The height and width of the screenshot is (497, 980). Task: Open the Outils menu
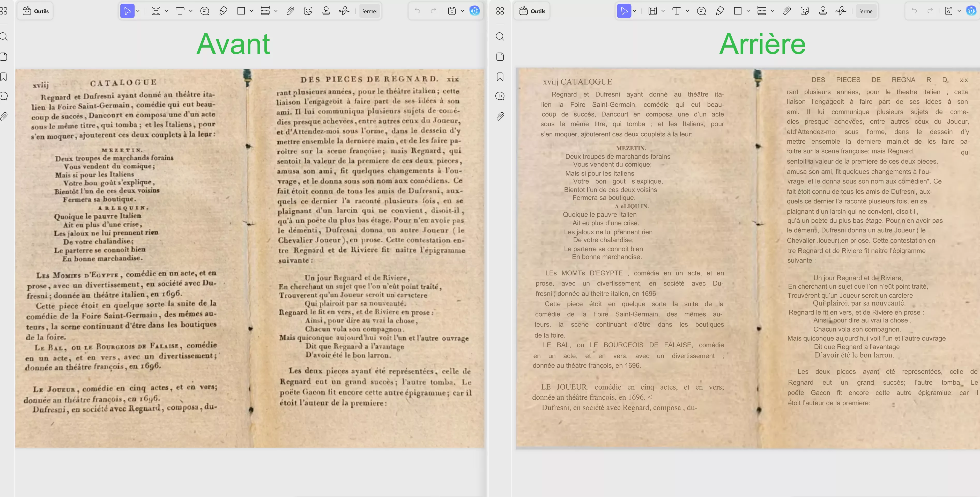point(35,11)
